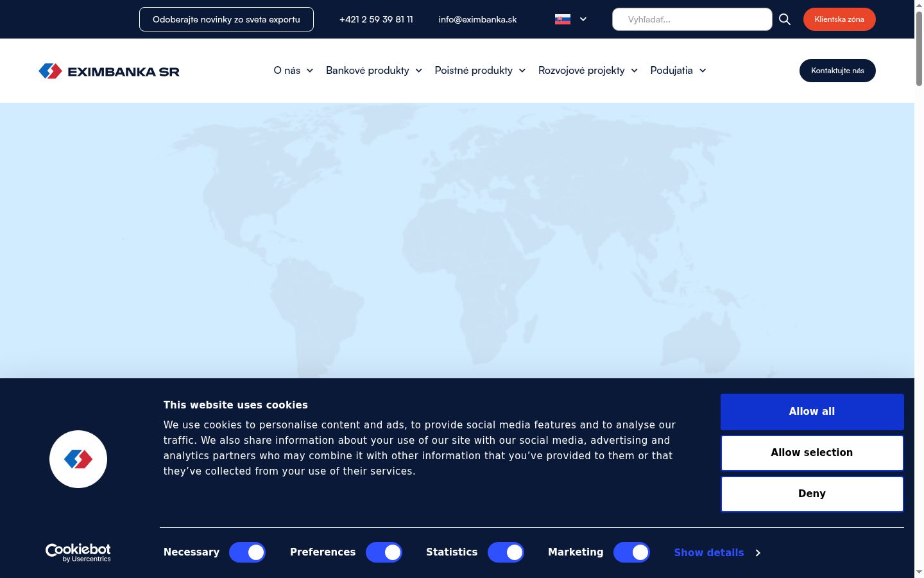Click the Slovak flag icon

point(563,19)
